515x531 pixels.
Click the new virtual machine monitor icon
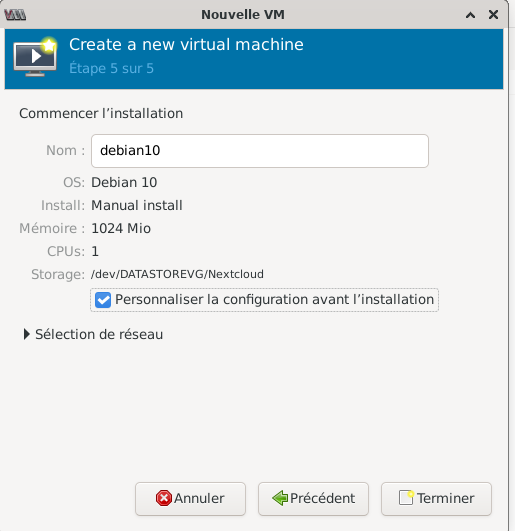coord(35,57)
